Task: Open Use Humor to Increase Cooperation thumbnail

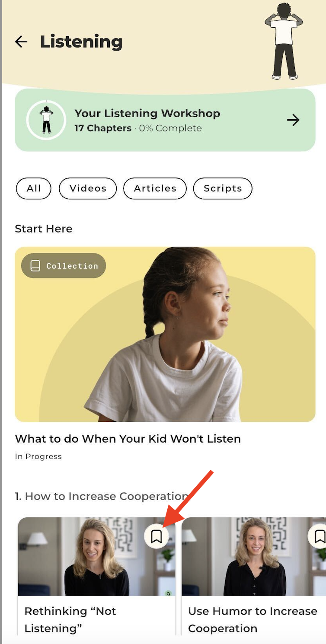Action: click(254, 557)
